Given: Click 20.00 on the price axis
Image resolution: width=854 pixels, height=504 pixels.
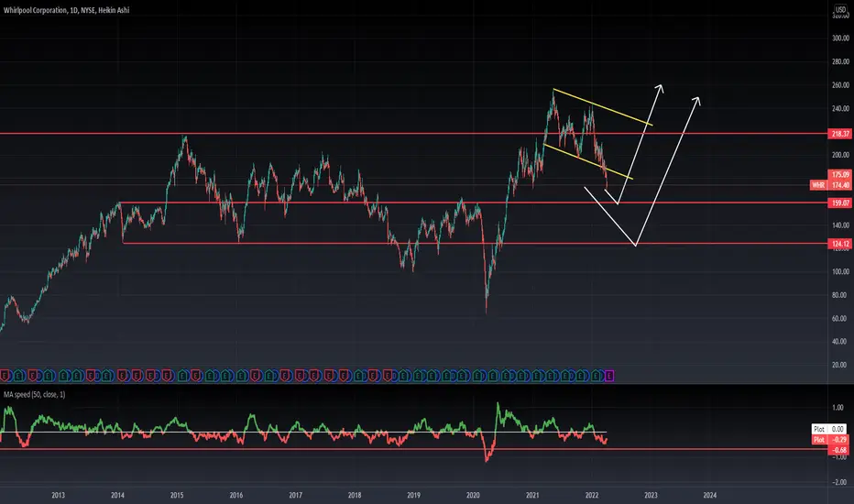Looking at the screenshot, I should pyautogui.click(x=841, y=365).
